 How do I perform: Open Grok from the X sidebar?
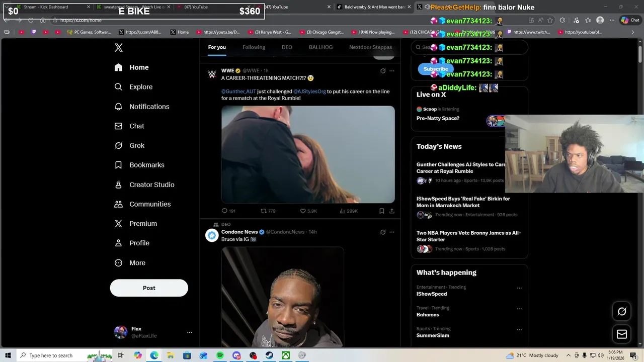(129, 146)
